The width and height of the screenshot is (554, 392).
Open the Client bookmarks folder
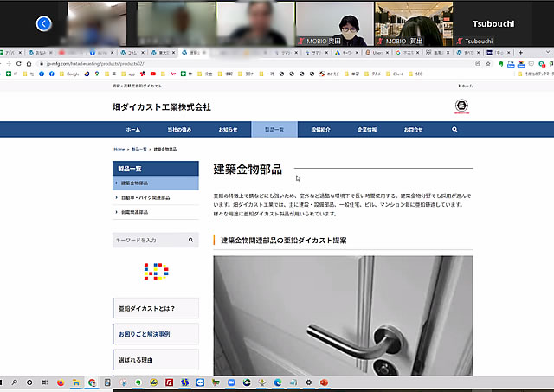point(395,74)
